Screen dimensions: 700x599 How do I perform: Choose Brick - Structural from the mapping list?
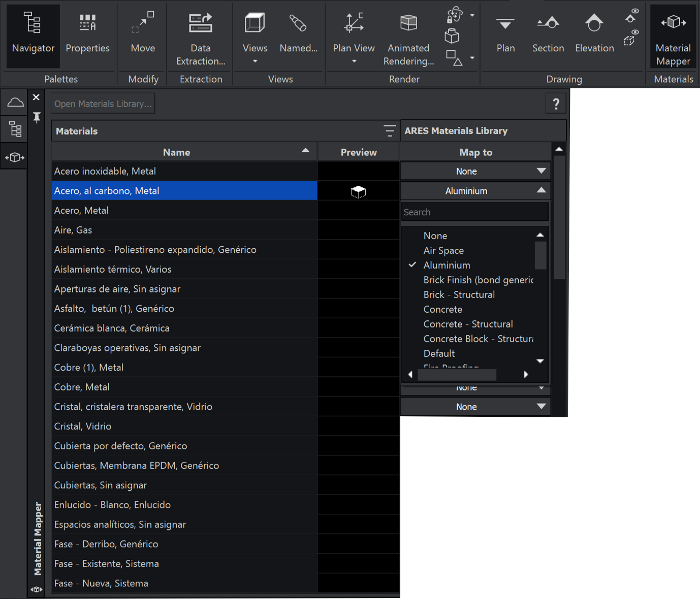(x=459, y=294)
